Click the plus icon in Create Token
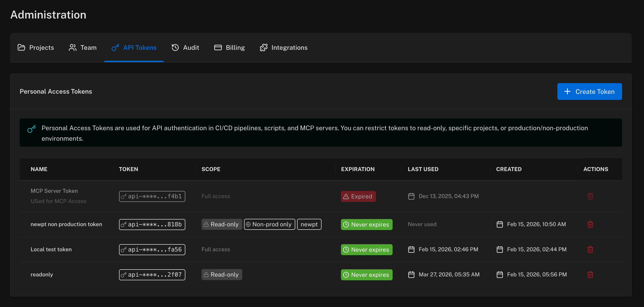This screenshot has height=307, width=644. click(567, 91)
